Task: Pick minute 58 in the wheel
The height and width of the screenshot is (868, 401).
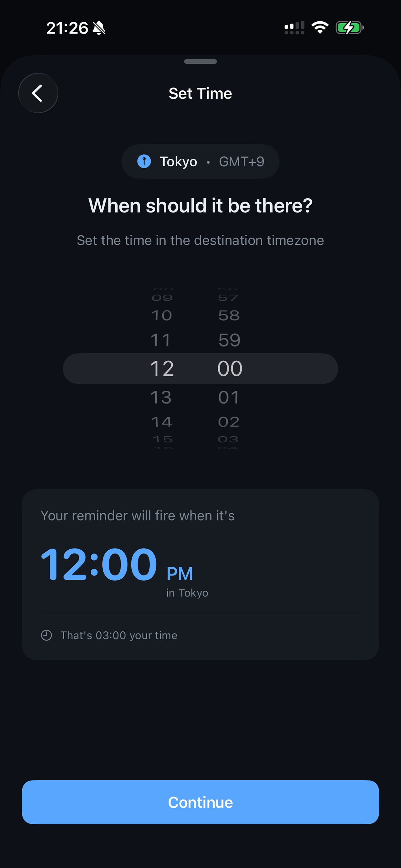Action: pyautogui.click(x=229, y=315)
